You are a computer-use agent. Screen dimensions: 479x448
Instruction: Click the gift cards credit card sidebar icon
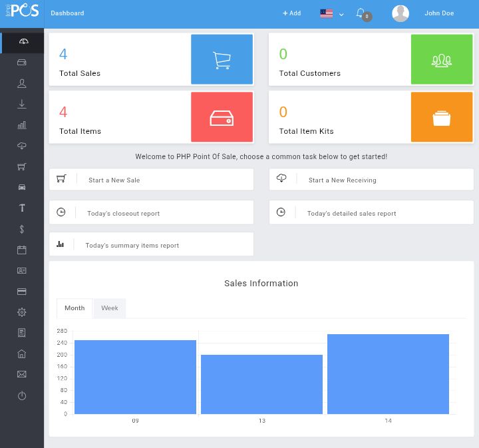coord(22,292)
